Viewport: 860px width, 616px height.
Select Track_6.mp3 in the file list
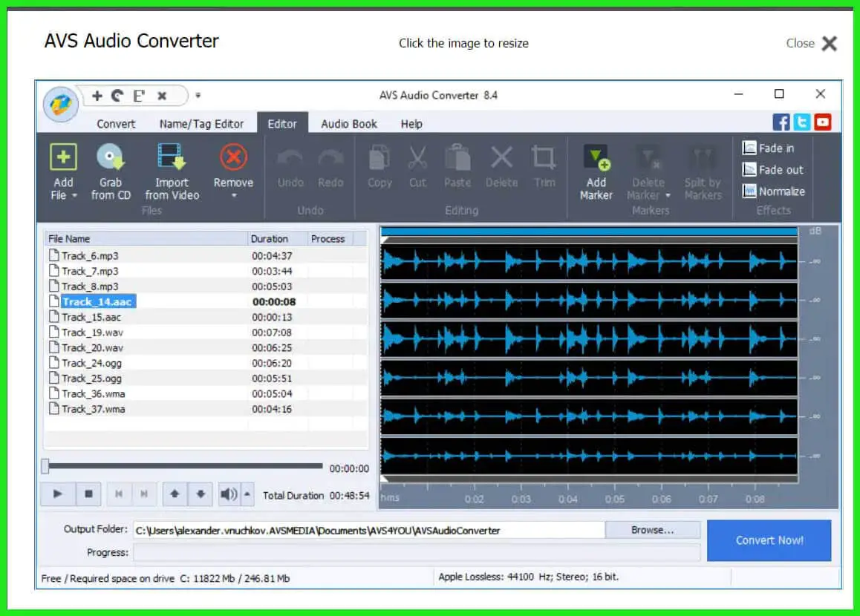pos(206,255)
